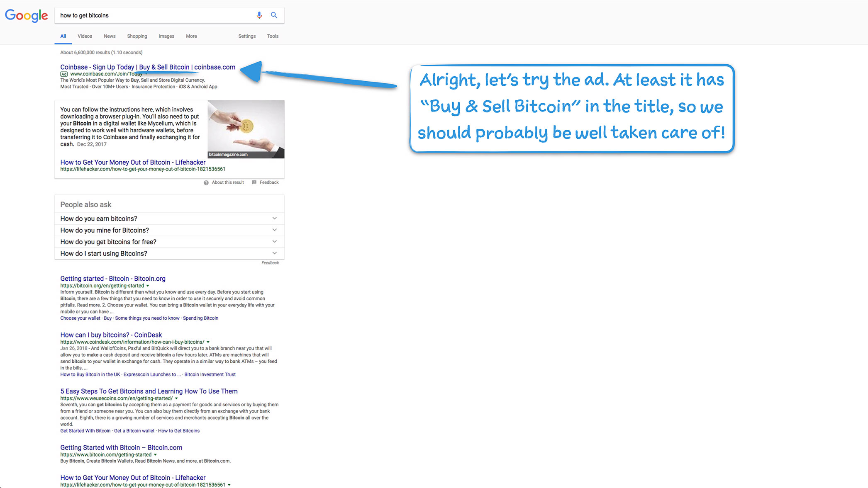The image size is (868, 488).
Task: Click the Google logo
Action: point(26,16)
